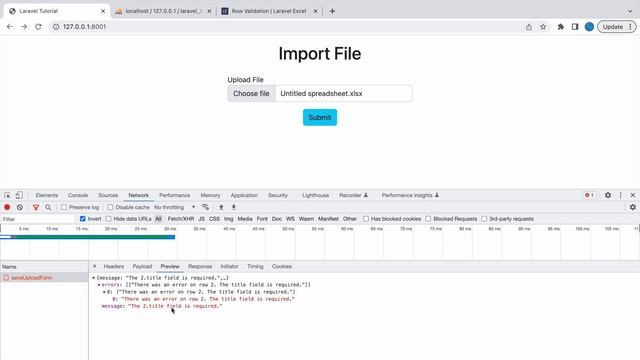Screen dimensions: 640x360
Task: Click the address bar URL 127.0.0.1:8001
Action: (x=84, y=27)
